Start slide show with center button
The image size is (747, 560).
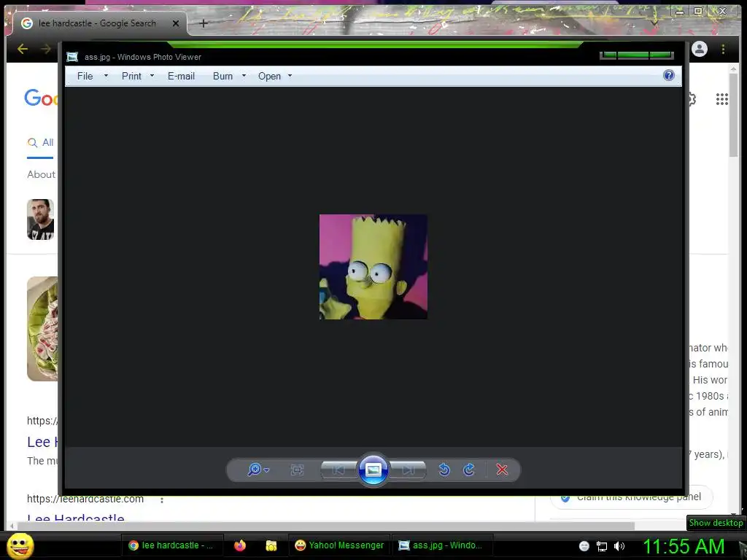click(x=373, y=470)
